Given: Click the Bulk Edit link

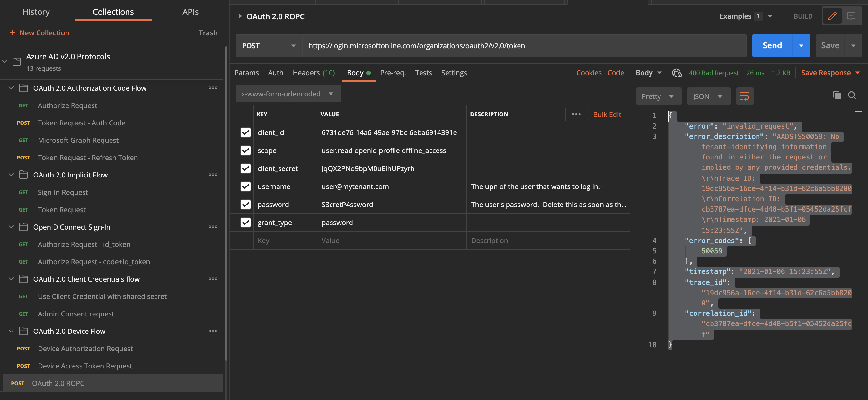Looking at the screenshot, I should (607, 114).
